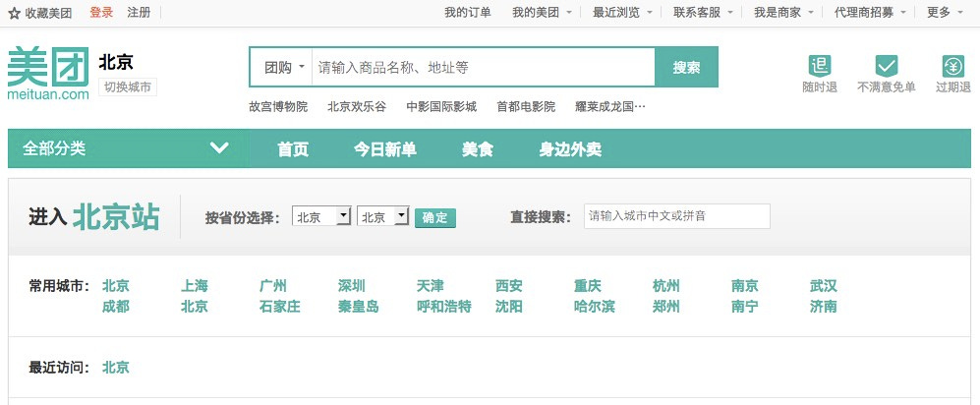Viewport: 980px width, 405px height.
Task: Open the first province select showing 北京
Action: tap(321, 217)
